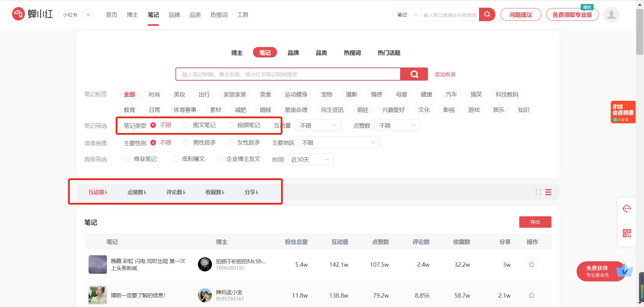Select the 全部 tag

pos(129,94)
